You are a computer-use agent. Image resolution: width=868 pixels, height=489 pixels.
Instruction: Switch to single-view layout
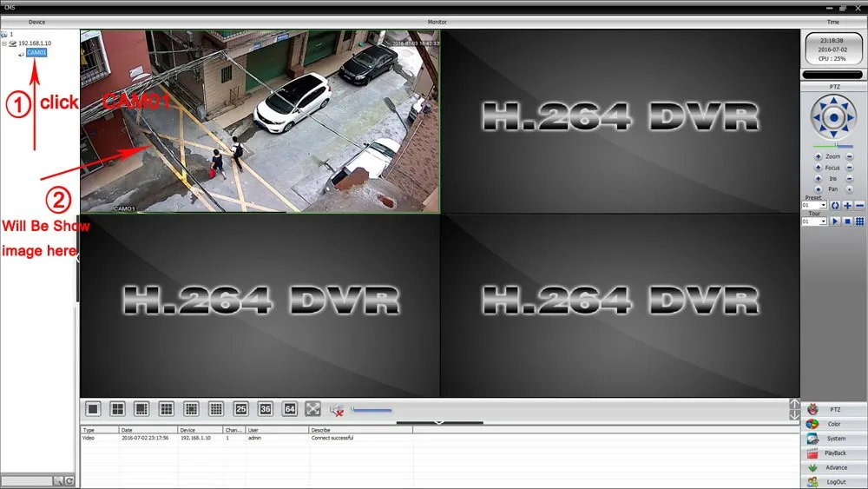pyautogui.click(x=93, y=409)
